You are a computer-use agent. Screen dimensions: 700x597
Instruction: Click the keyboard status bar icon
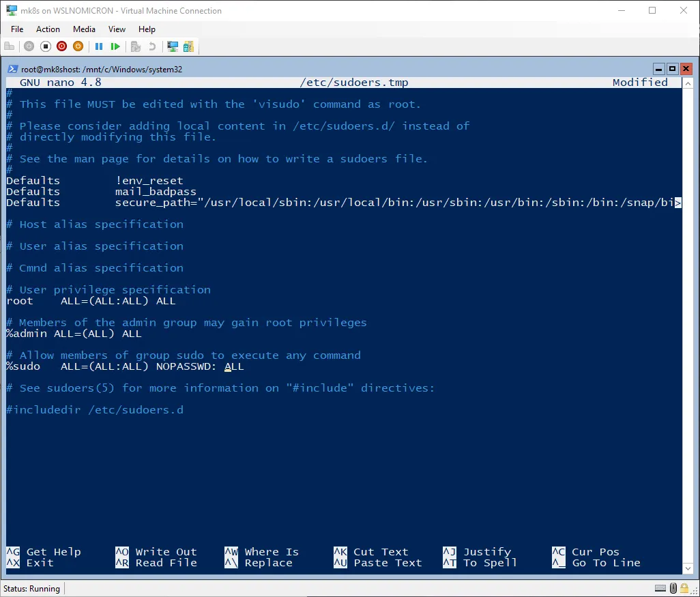point(660,588)
